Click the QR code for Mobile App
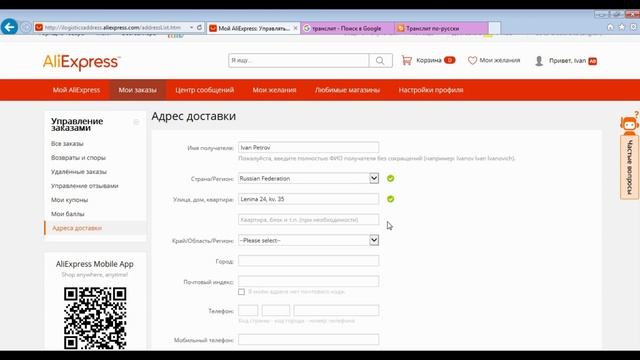Image resolution: width=640 pixels, height=360 pixels. click(95, 318)
